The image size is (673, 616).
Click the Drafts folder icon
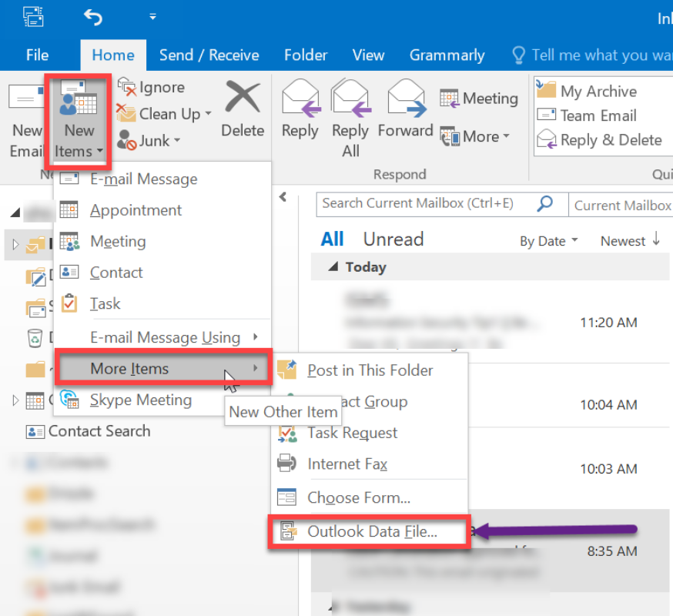[36, 276]
